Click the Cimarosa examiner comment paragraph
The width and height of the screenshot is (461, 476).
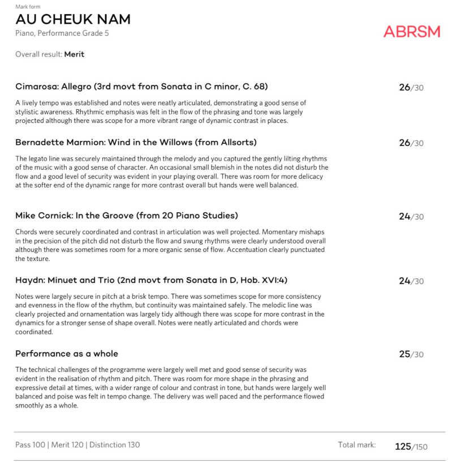(161, 112)
